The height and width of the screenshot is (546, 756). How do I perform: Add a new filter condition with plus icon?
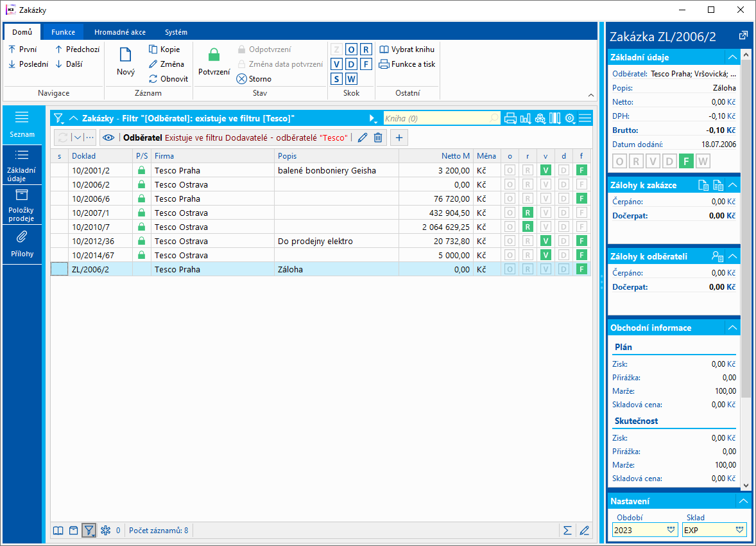[399, 137]
